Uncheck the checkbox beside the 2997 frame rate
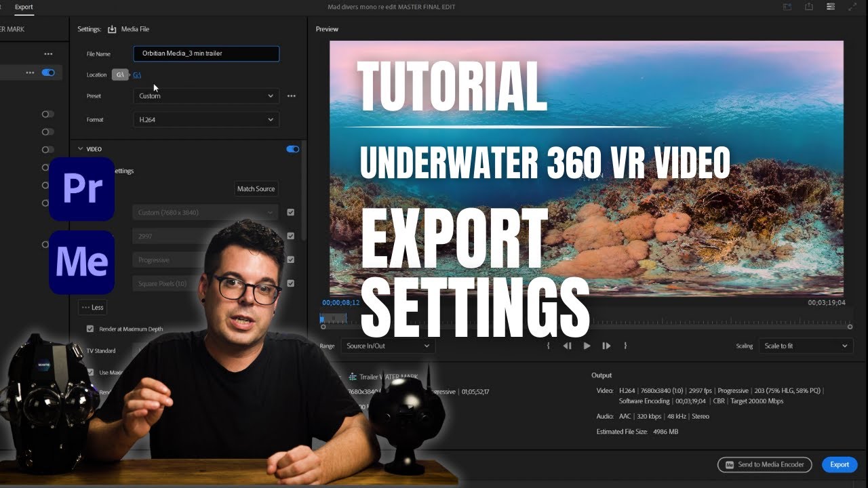Viewport: 868px width, 488px height. [x=290, y=236]
